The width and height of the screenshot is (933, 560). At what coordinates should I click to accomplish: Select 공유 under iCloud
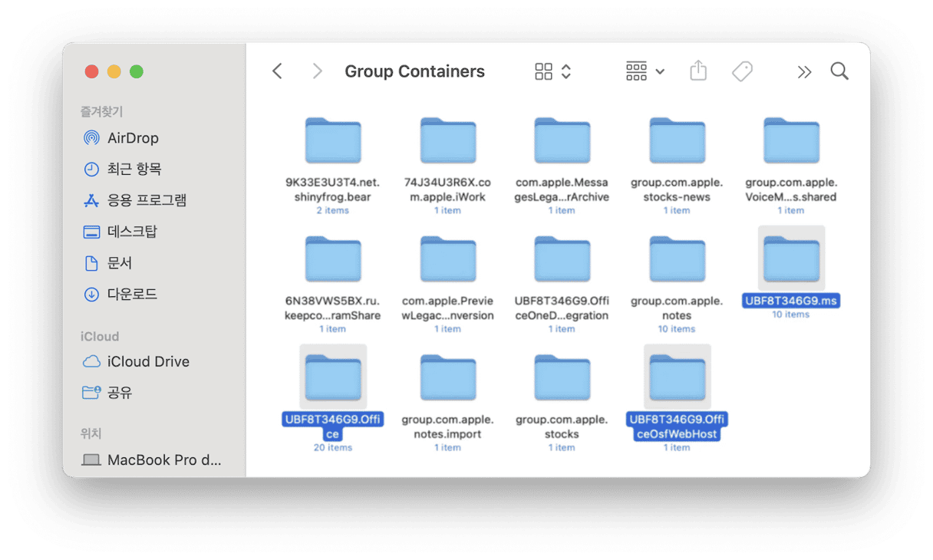(107, 392)
